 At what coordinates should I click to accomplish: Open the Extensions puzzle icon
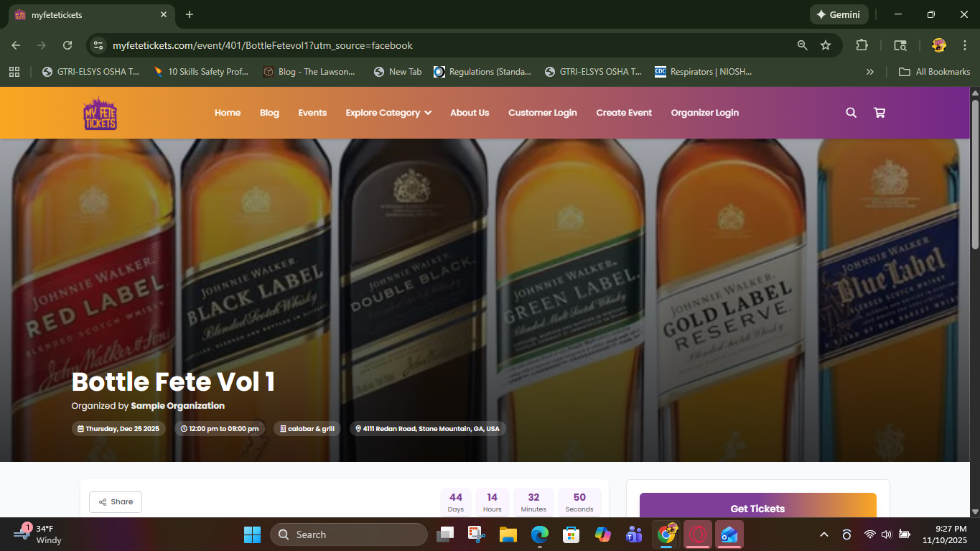(862, 45)
